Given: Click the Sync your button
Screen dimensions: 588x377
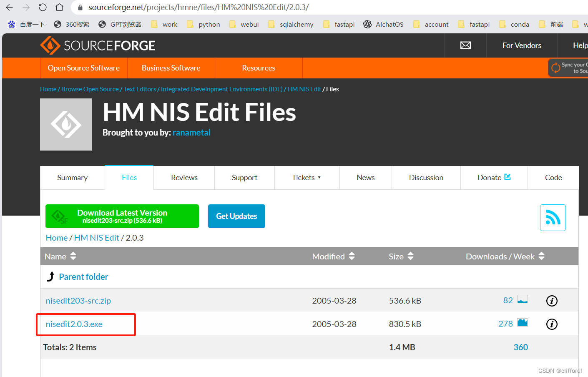Looking at the screenshot, I should (x=568, y=68).
